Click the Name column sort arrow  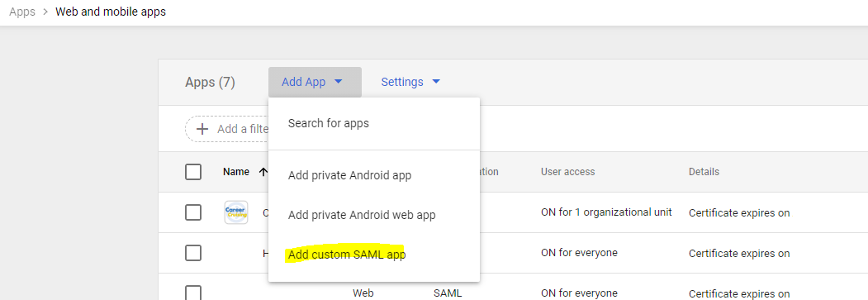pyautogui.click(x=263, y=172)
